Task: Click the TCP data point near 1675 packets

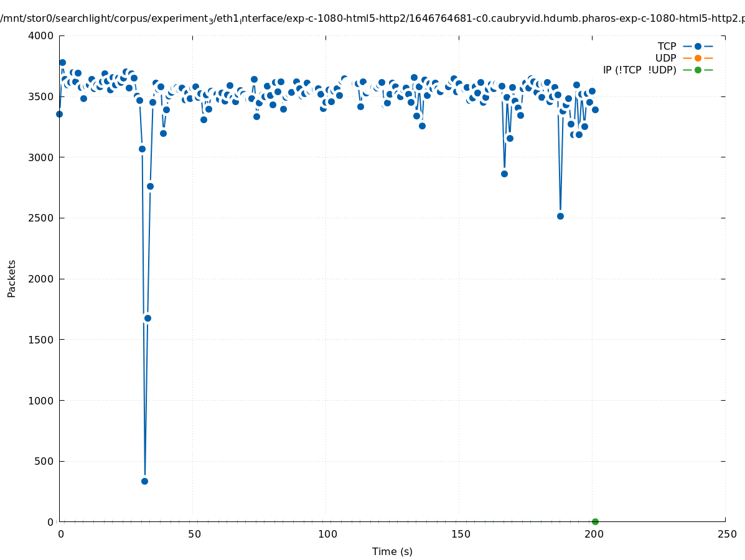Action: [x=148, y=318]
